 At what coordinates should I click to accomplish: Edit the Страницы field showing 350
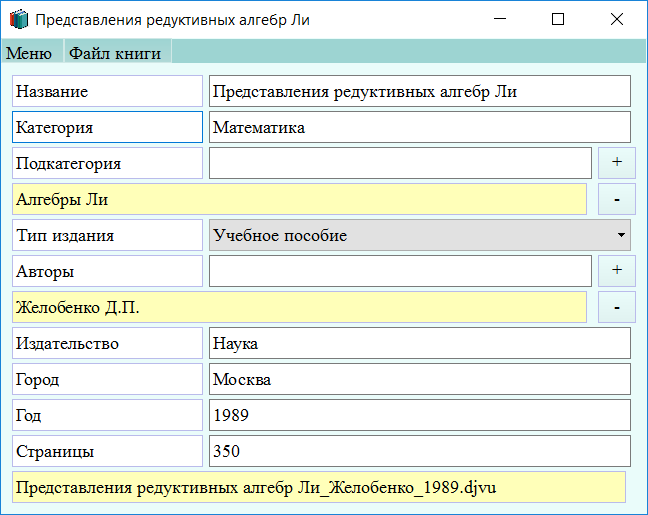click(420, 451)
